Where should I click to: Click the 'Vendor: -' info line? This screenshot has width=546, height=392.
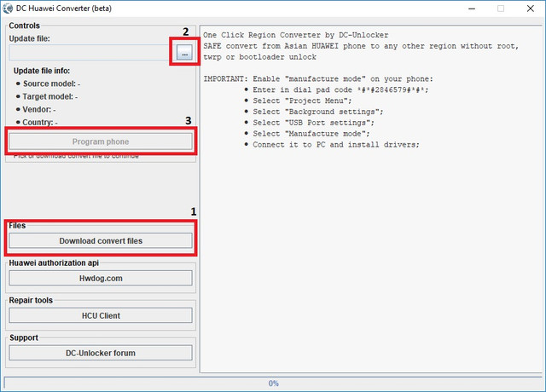[x=39, y=110]
